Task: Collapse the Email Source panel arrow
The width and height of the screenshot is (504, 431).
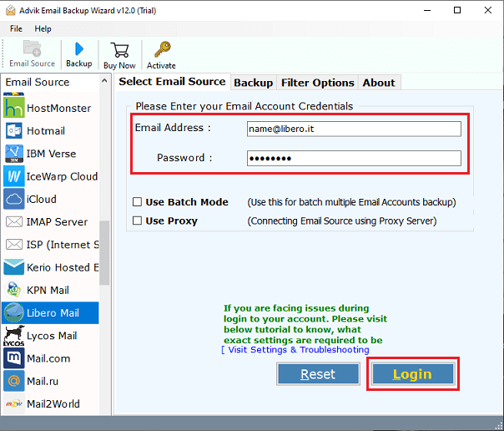Action: (x=104, y=81)
